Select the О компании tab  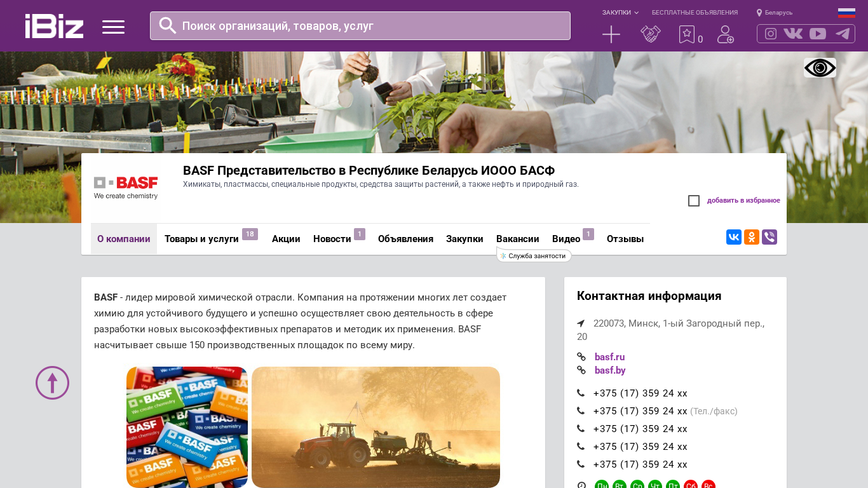coord(124,239)
